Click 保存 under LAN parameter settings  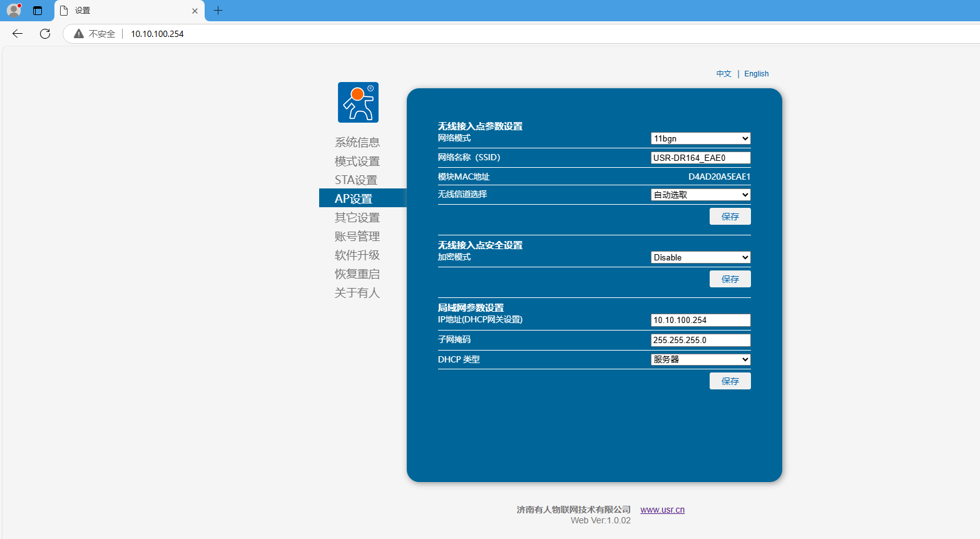click(x=730, y=381)
